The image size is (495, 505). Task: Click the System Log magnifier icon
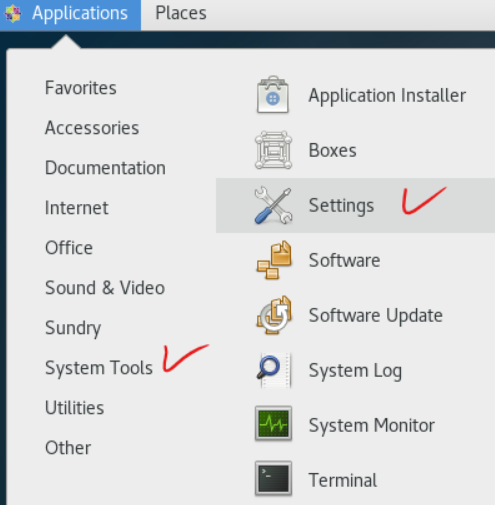tap(274, 370)
